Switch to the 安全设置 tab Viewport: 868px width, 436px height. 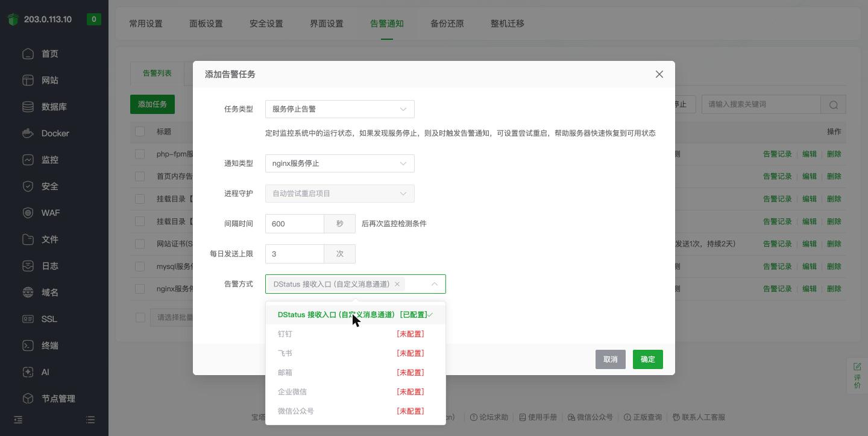click(x=266, y=24)
